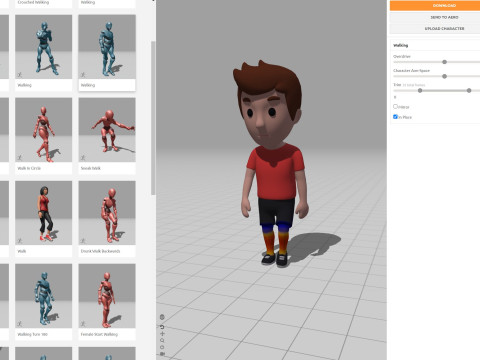Click the orange Download button

[x=435, y=5]
